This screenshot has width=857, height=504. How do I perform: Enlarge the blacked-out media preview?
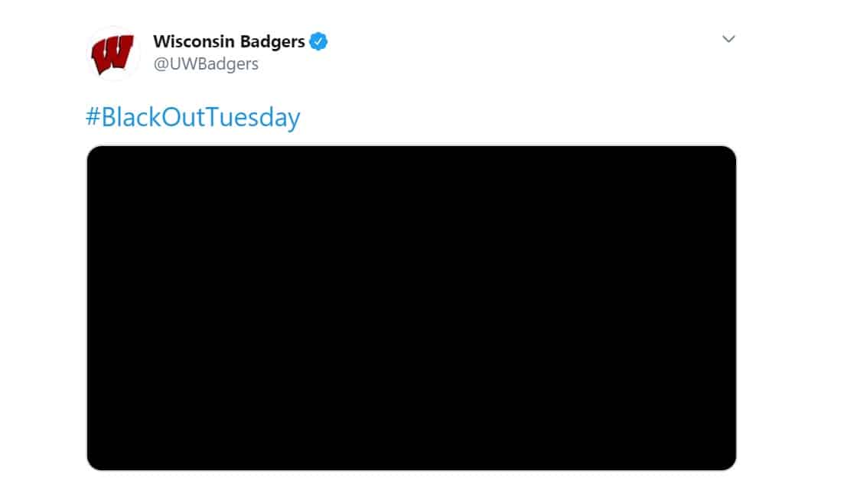pyautogui.click(x=412, y=307)
